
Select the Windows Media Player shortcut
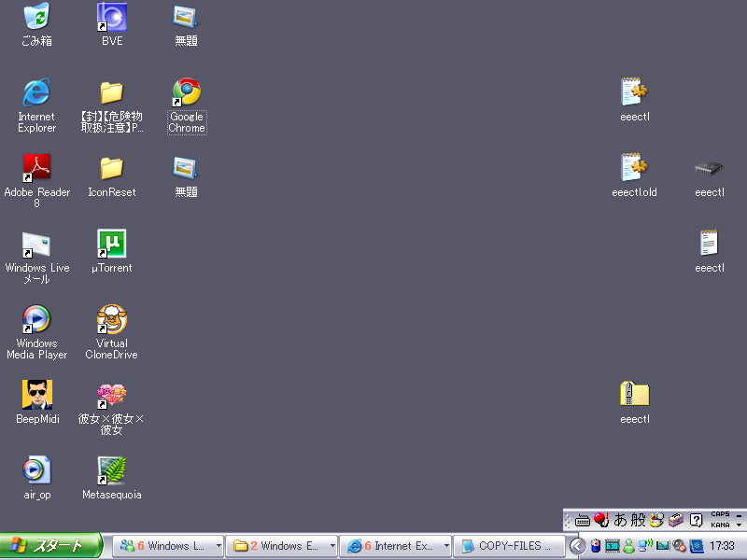[x=36, y=320]
